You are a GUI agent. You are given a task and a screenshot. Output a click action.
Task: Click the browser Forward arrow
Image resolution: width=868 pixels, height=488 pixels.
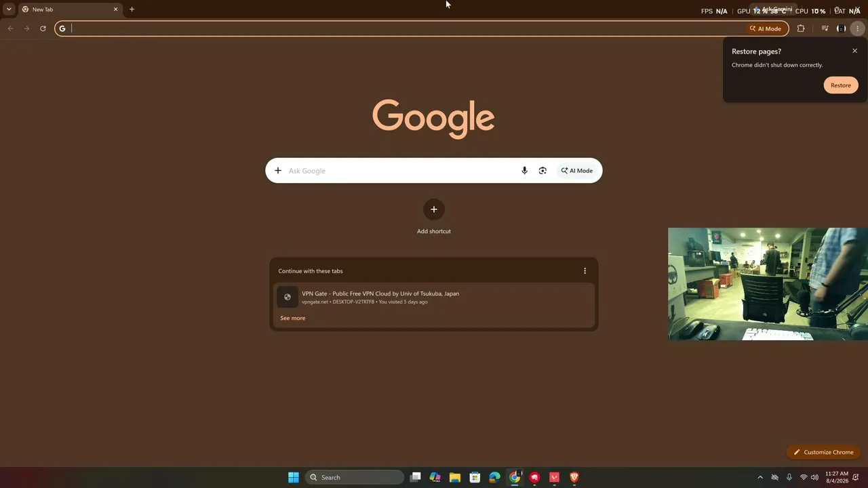click(x=26, y=28)
